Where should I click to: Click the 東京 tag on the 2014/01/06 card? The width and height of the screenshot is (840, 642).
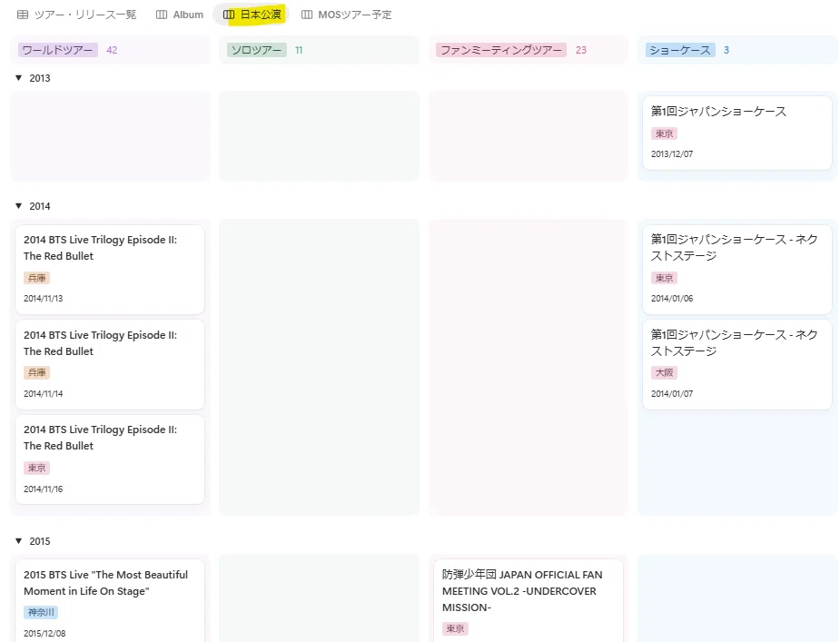click(665, 278)
